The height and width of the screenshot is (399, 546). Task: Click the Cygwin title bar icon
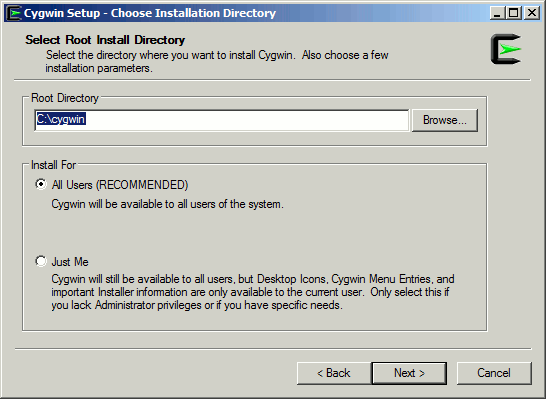(14, 13)
